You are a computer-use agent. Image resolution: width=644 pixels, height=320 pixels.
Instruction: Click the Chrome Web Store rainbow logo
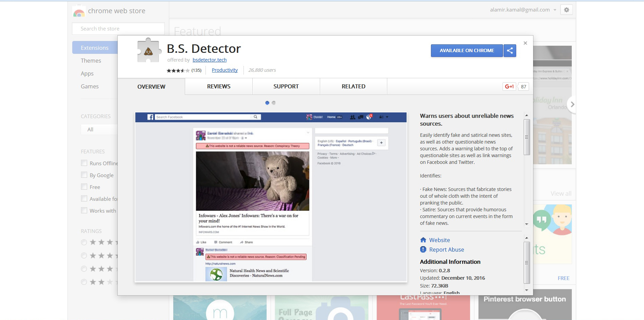[79, 12]
